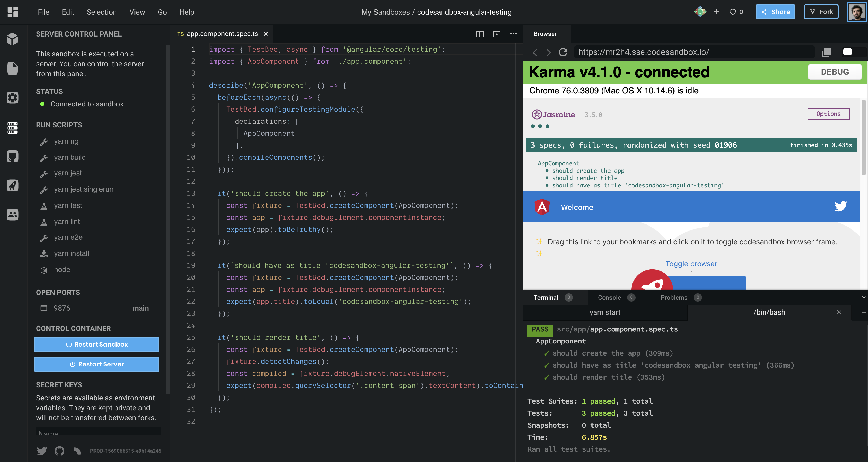
Task: Open the Help menu
Action: 187,12
